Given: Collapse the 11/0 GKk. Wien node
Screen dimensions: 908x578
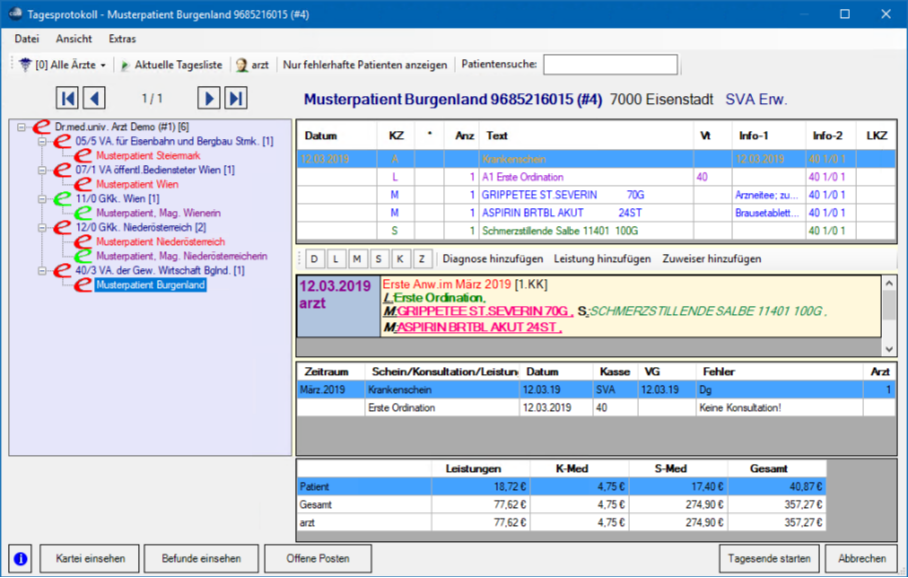Looking at the screenshot, I should pyautogui.click(x=42, y=199).
